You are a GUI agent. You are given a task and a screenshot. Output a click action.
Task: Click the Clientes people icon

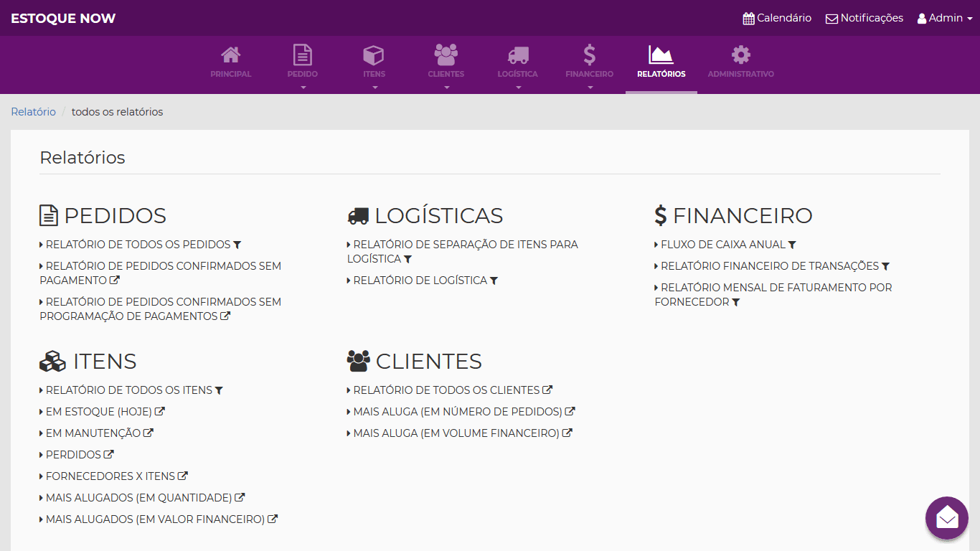446,55
